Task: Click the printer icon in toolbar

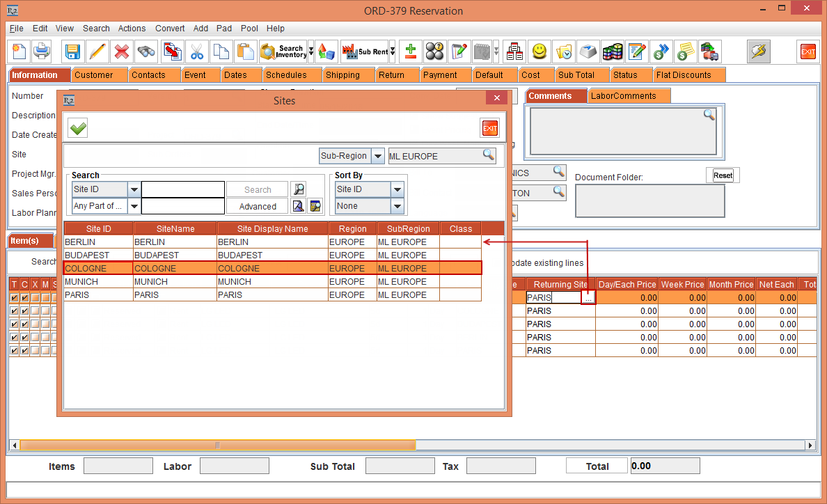Action: tap(42, 52)
